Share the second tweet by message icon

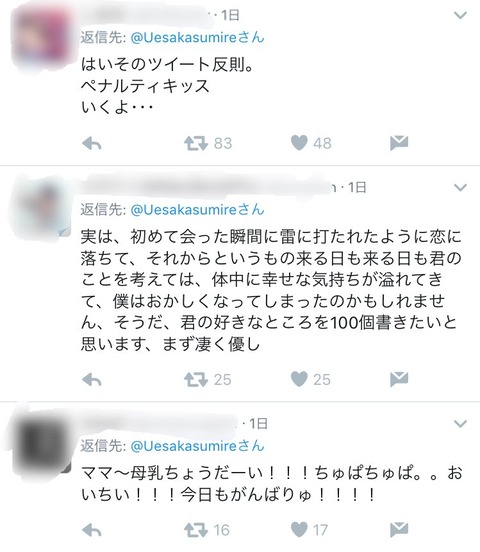tap(399, 379)
